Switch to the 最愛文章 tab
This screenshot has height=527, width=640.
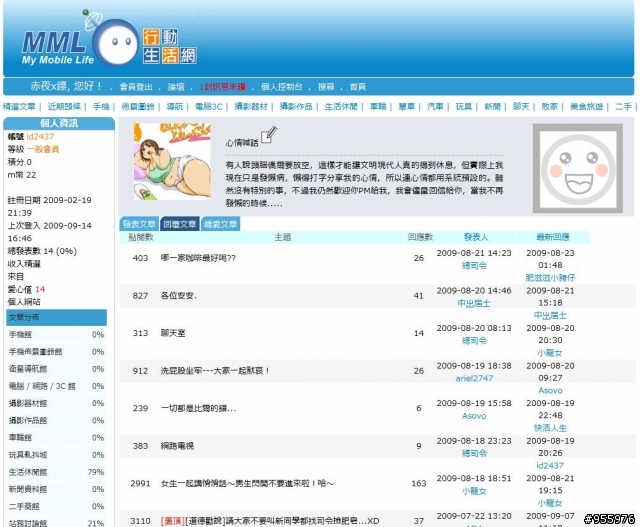point(220,224)
